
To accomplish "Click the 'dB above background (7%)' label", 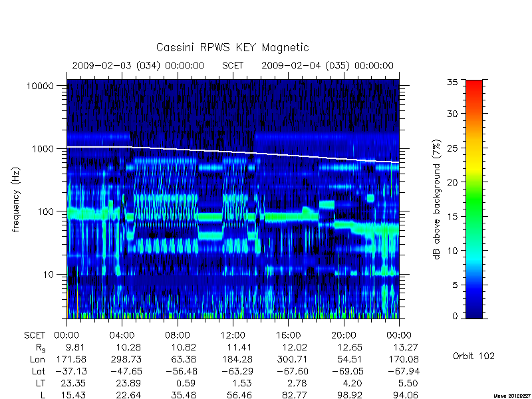I will click(x=437, y=199).
